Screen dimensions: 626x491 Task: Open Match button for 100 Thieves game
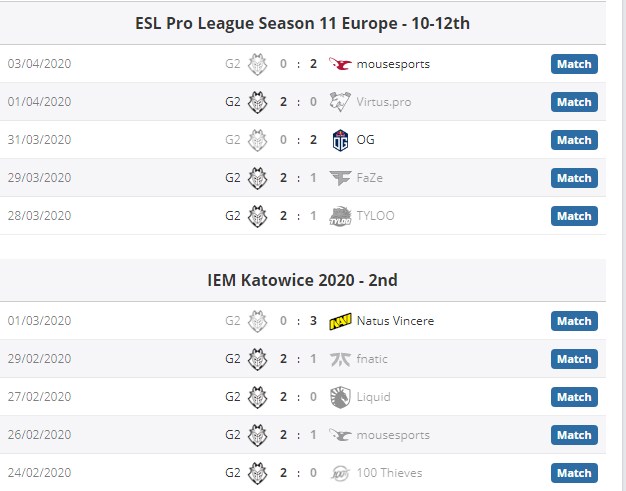point(574,473)
